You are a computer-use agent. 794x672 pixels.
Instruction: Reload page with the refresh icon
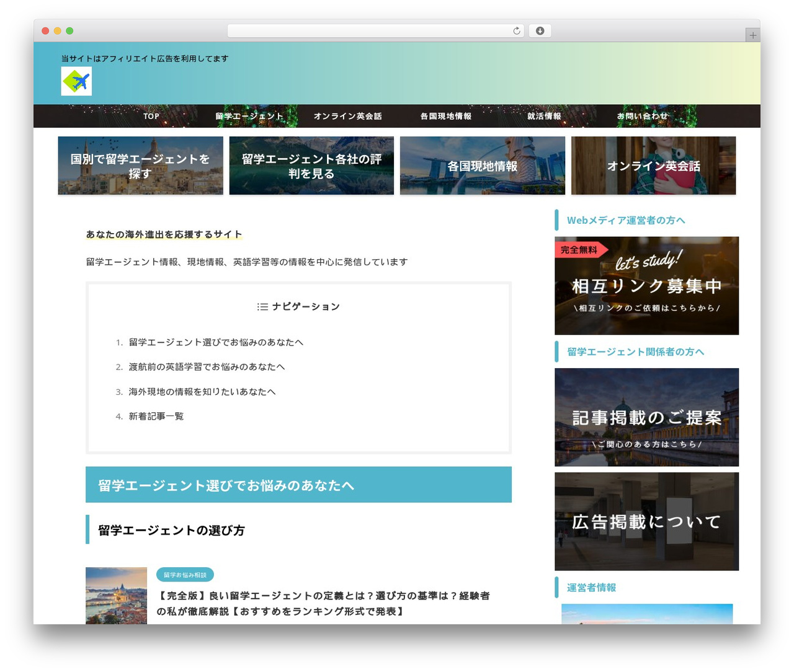tap(516, 31)
